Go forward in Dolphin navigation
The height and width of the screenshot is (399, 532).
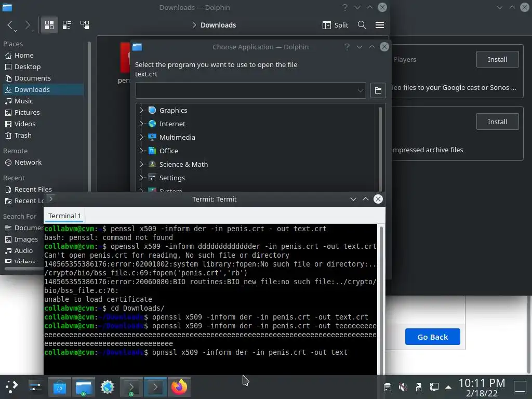[x=28, y=25]
